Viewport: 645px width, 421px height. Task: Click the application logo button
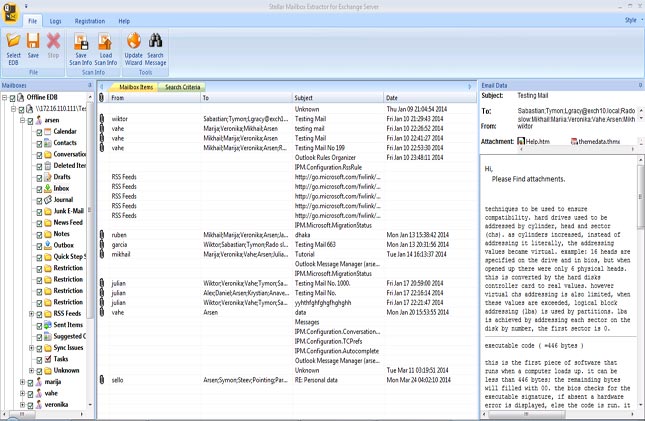(10, 12)
